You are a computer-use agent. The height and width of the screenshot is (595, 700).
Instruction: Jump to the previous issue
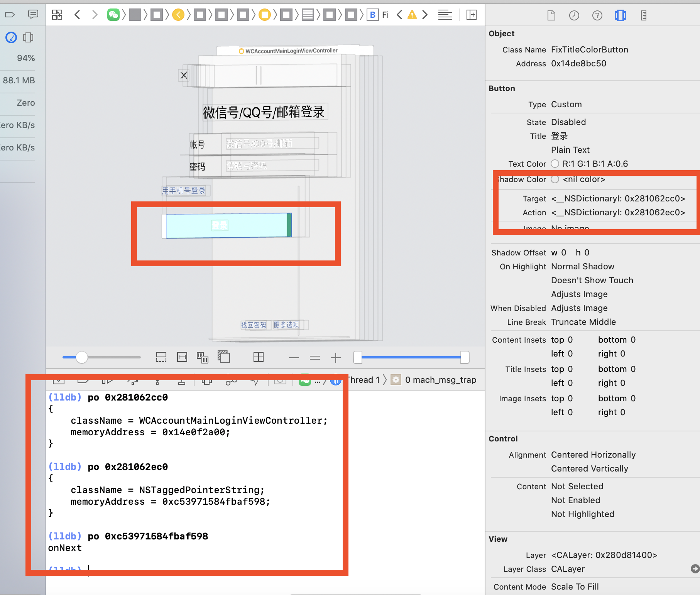pos(399,15)
